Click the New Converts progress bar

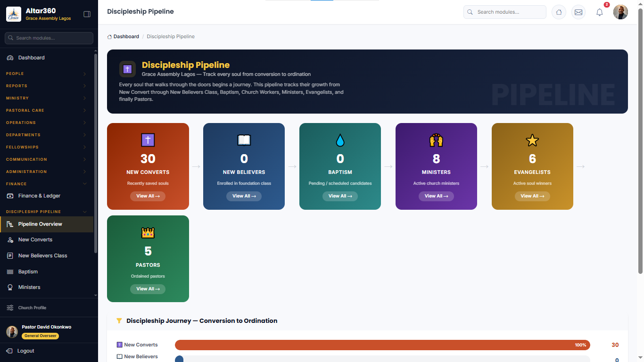pos(382,345)
